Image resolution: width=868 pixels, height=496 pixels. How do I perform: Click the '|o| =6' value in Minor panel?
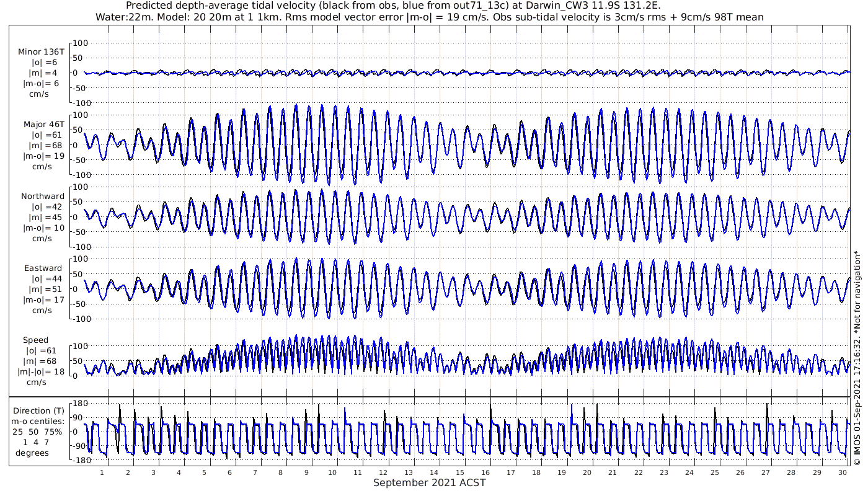[44, 63]
